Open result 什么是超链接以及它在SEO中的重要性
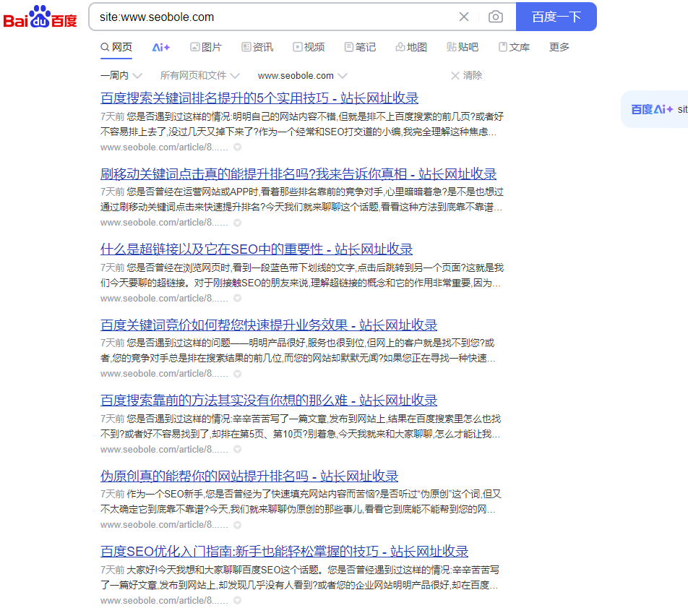Image resolution: width=688 pixels, height=616 pixels. (x=257, y=249)
